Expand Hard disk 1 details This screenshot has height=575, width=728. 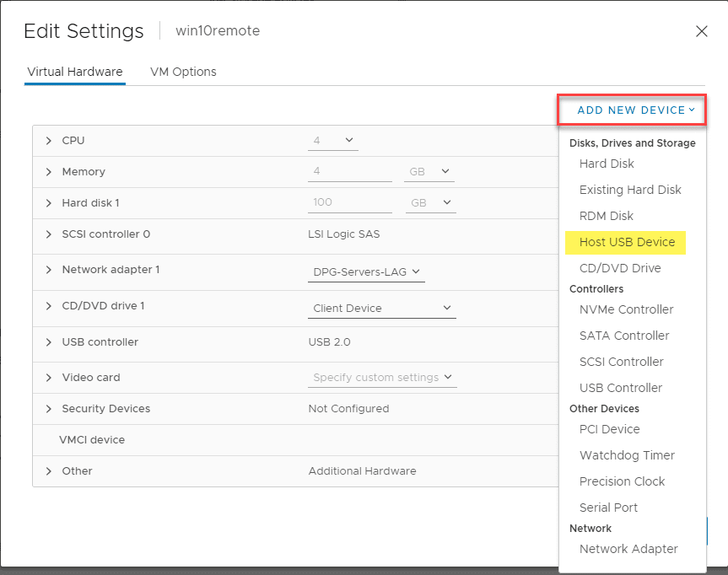coord(49,203)
